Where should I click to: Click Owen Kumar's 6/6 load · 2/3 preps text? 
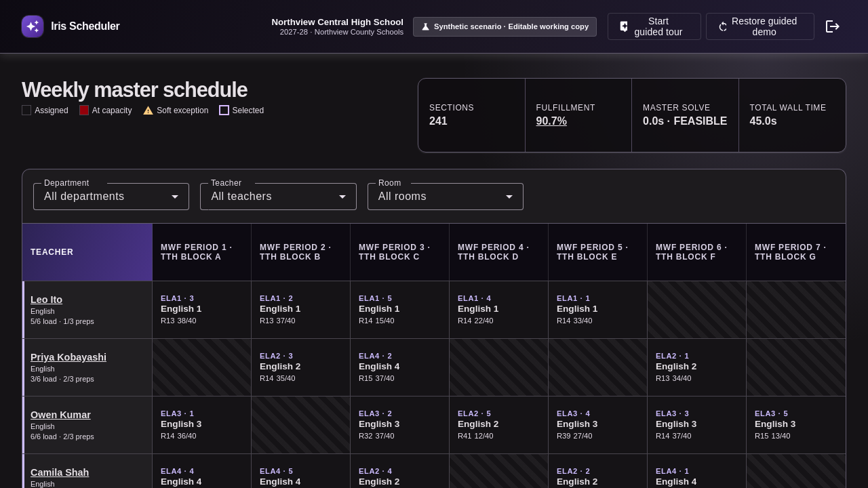[62, 436]
